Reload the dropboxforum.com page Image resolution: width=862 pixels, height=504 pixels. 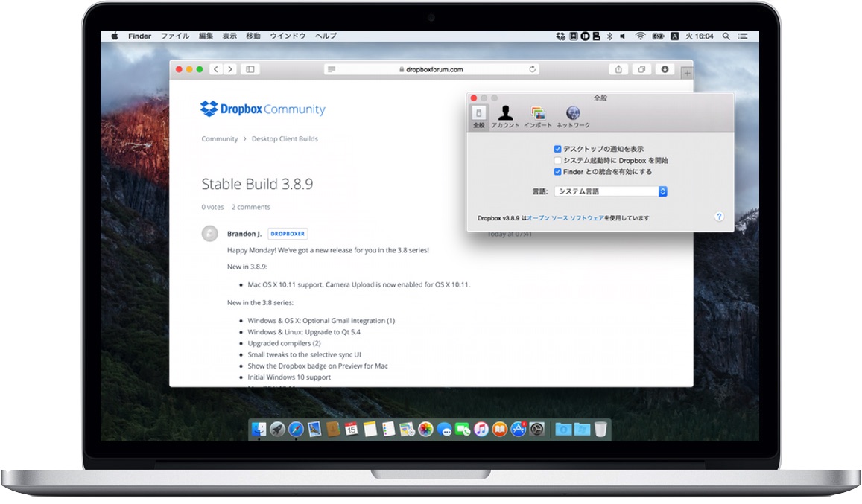pyautogui.click(x=532, y=69)
